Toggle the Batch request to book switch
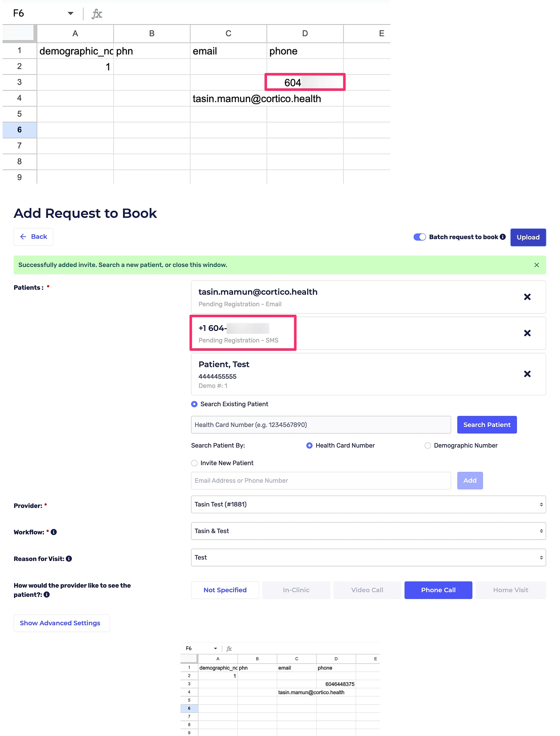The width and height of the screenshot is (560, 736). pyautogui.click(x=419, y=237)
